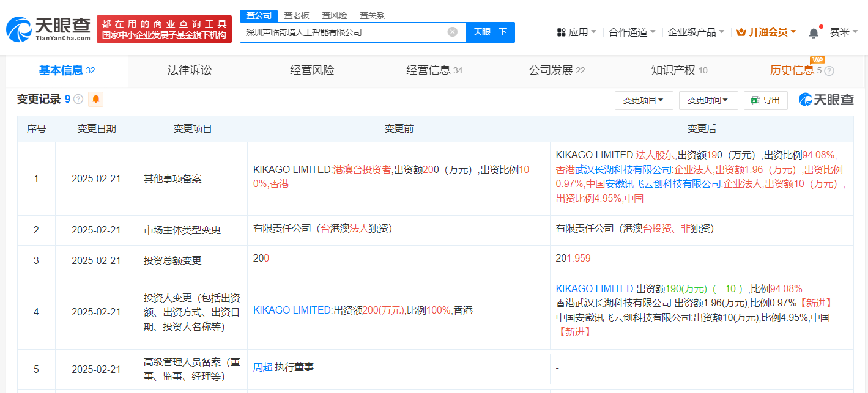Expand the 合作通道 menu

click(x=632, y=32)
